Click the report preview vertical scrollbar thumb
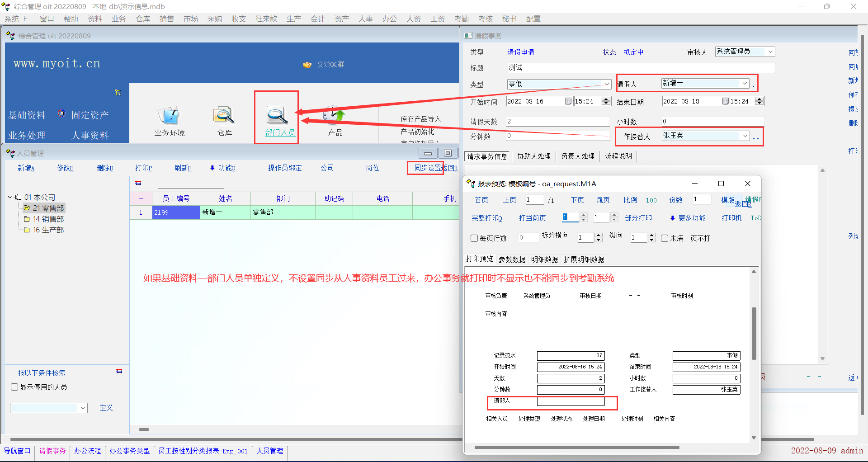 coord(754,333)
